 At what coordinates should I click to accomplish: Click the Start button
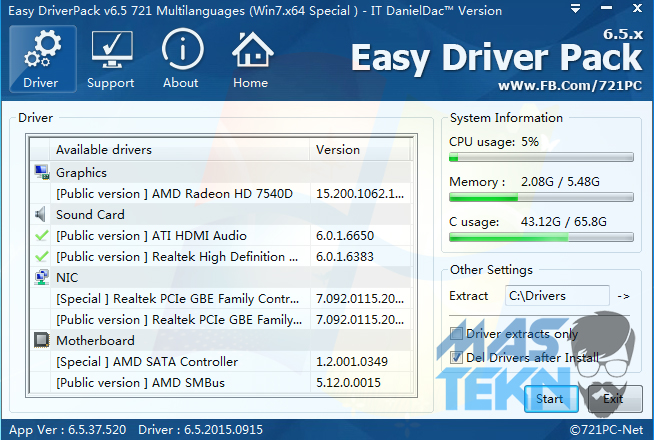point(551,399)
